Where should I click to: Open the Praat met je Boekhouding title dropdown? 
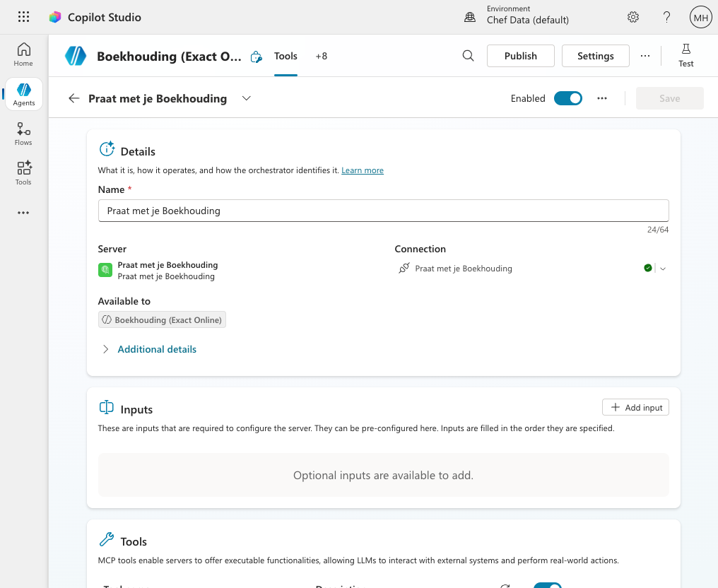247,98
